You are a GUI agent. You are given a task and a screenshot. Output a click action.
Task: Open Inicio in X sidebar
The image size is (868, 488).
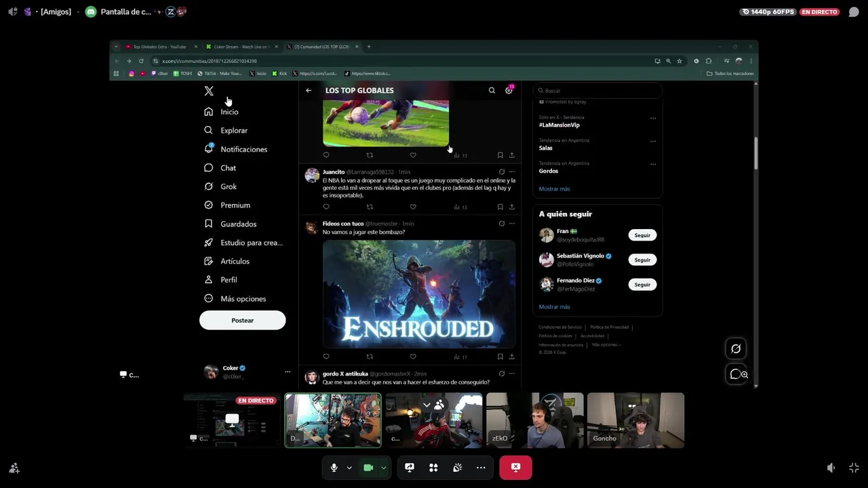[x=222, y=112]
